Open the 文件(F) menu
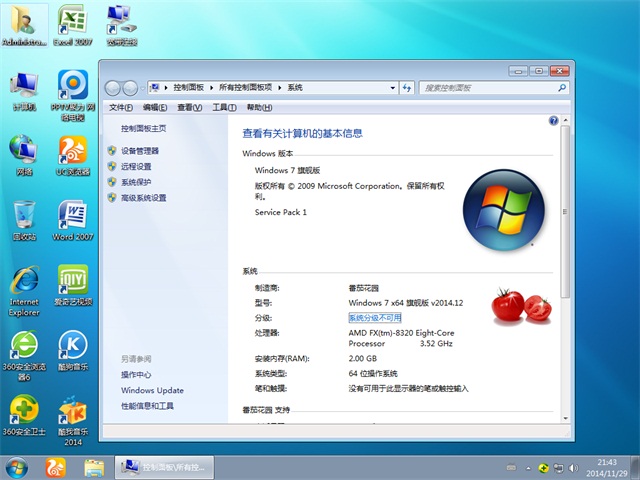This screenshot has height=480, width=640. coord(120,107)
